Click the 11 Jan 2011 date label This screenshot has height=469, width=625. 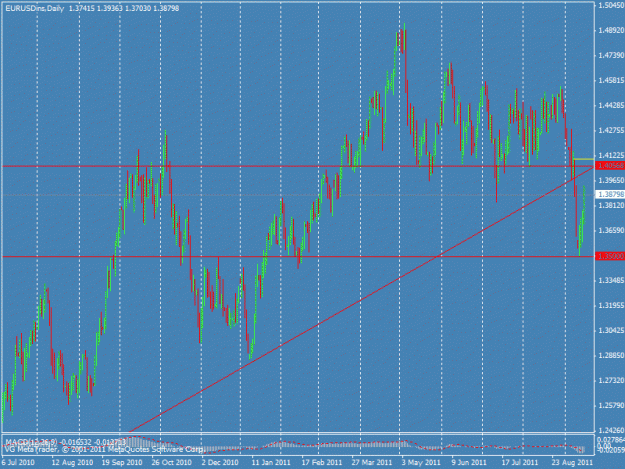click(271, 463)
